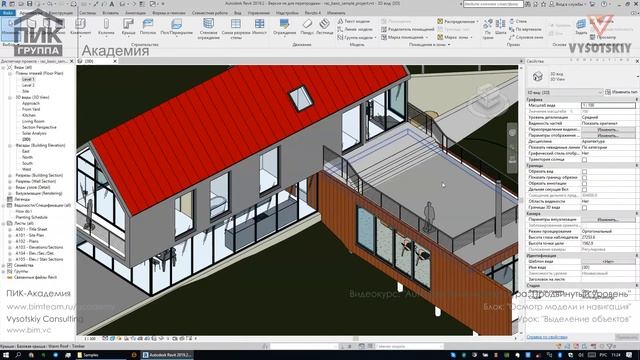Open the Windows Start menu
Screen dimensions: 640x360
click(6, 355)
